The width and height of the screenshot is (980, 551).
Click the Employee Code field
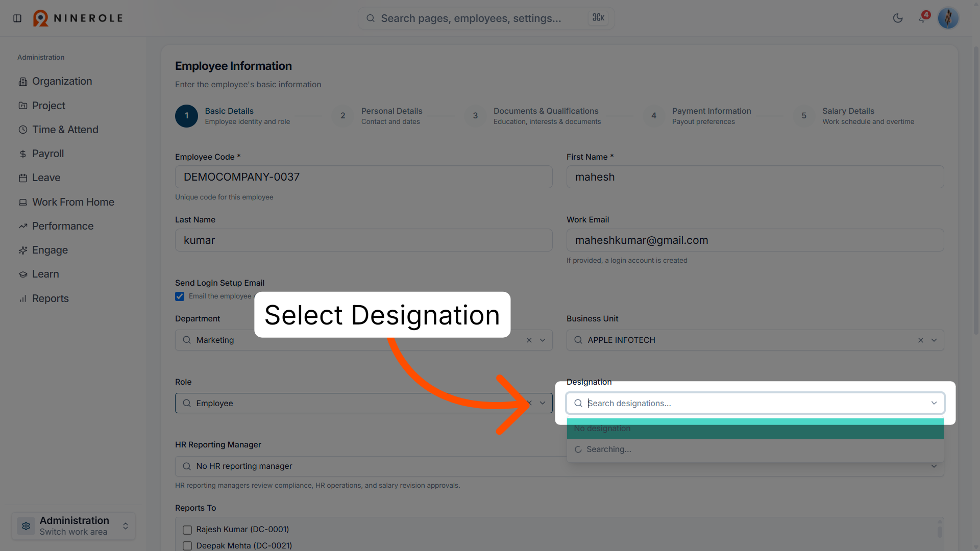click(x=364, y=177)
